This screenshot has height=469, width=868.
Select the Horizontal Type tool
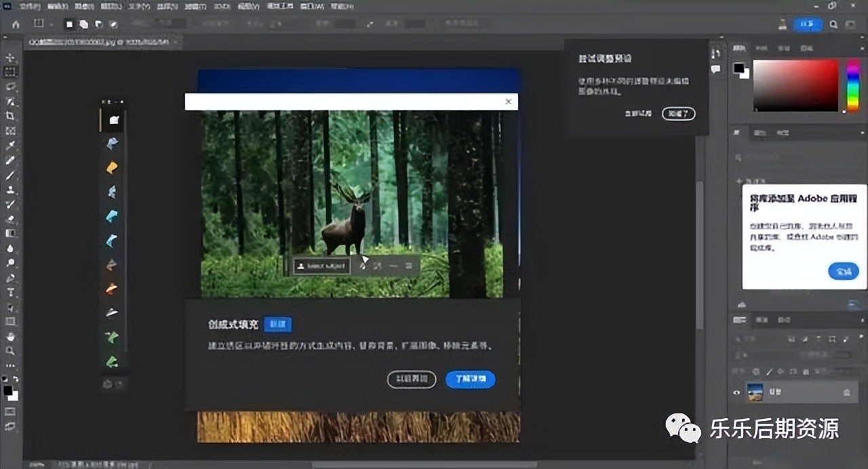tap(10, 293)
